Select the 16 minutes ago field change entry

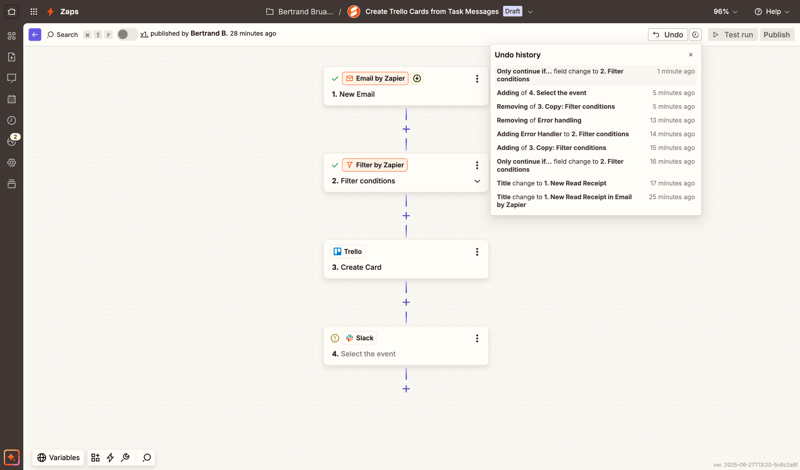(595, 165)
